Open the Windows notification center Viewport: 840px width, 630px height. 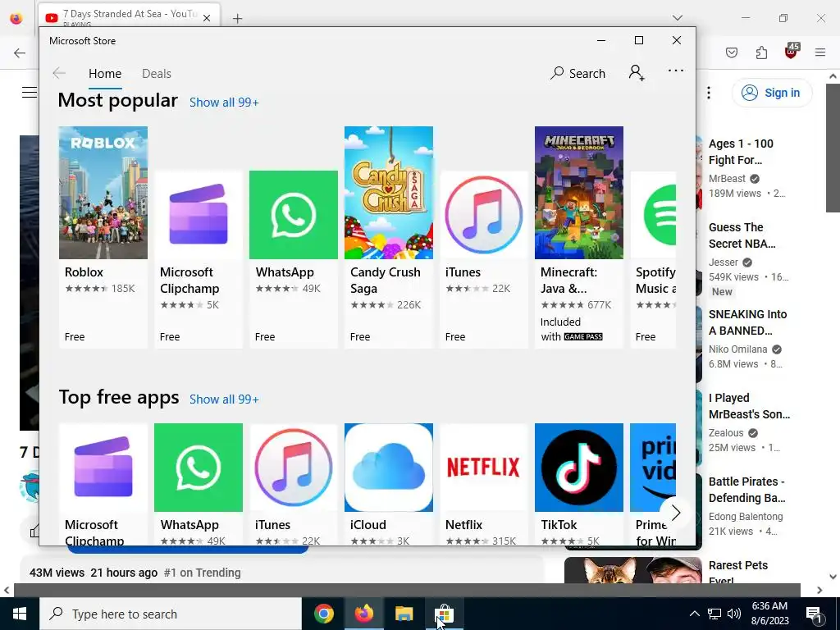coord(814,614)
